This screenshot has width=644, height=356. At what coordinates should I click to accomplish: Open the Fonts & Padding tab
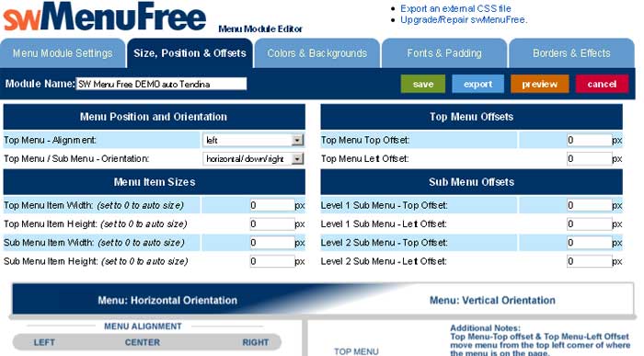click(x=444, y=53)
